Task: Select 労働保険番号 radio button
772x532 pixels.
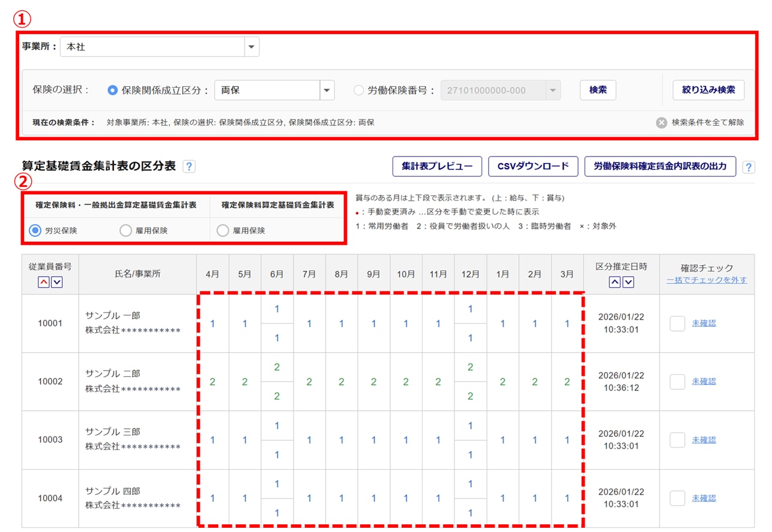Action: 358,91
